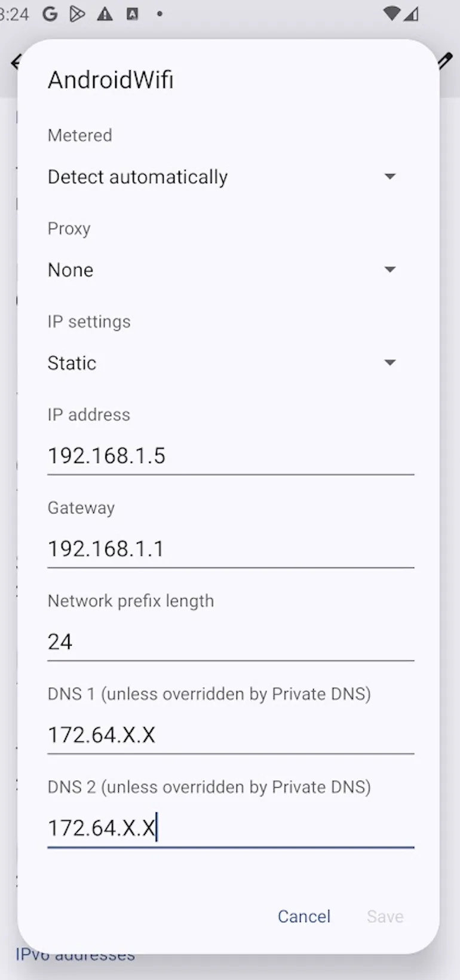Tap the IPv6 addresses label below the dialog
460x980 pixels.
74,955
